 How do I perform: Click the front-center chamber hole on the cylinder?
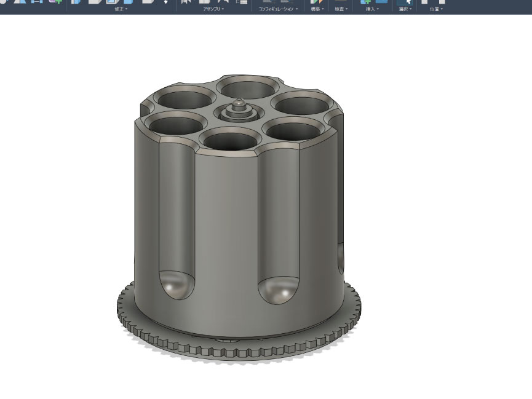[228, 138]
